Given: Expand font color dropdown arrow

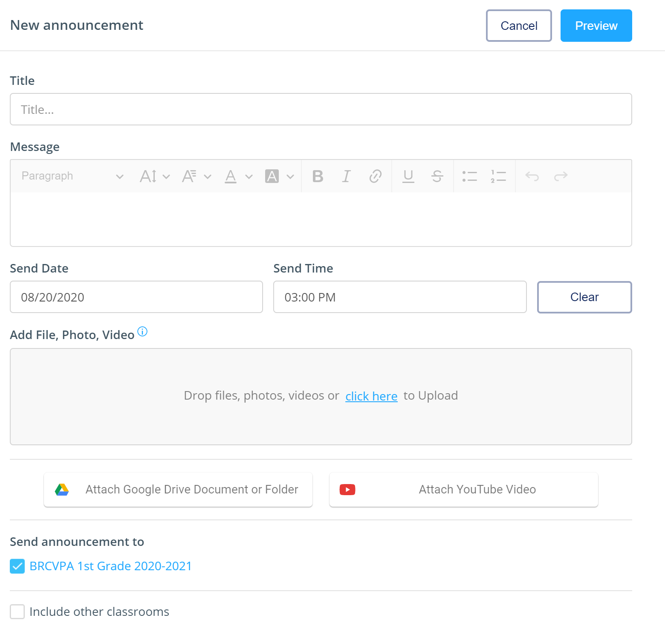Looking at the screenshot, I should pyautogui.click(x=249, y=177).
